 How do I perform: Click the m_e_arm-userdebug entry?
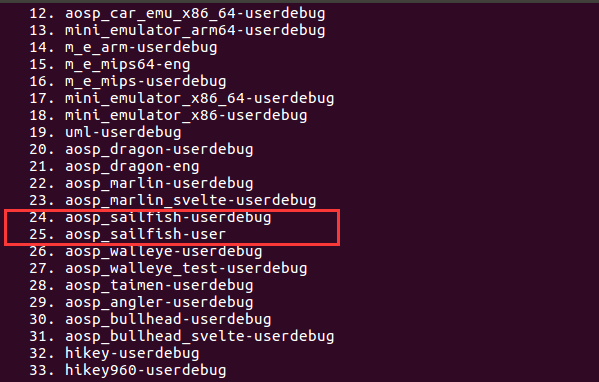click(x=141, y=47)
